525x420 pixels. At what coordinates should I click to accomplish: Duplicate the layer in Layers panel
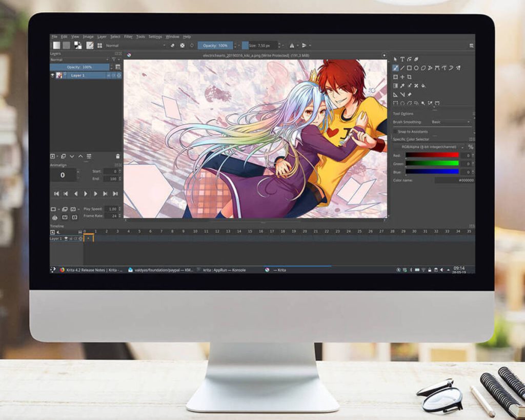pos(63,156)
